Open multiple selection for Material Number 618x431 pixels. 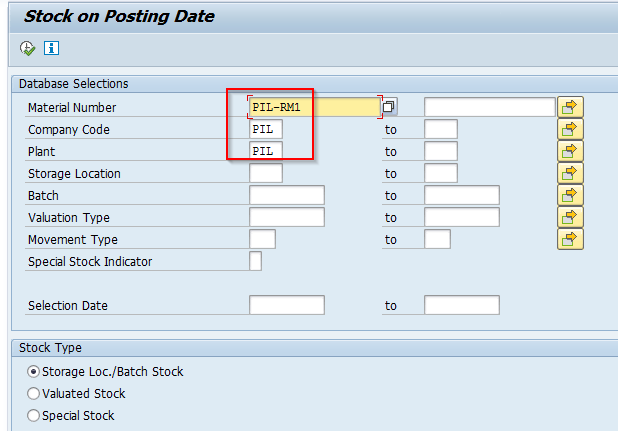tap(570, 107)
